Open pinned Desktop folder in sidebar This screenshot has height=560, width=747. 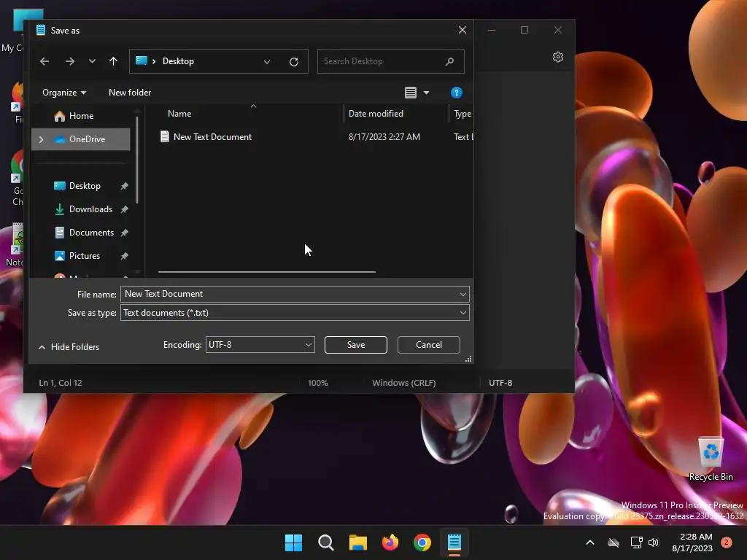tap(85, 186)
